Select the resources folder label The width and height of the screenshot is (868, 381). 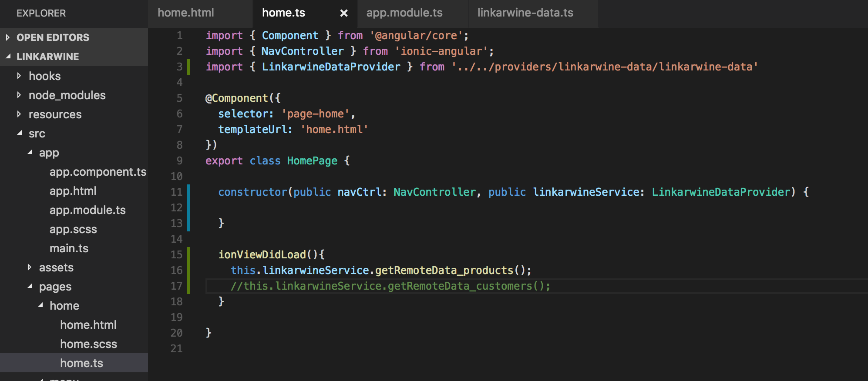coord(55,114)
